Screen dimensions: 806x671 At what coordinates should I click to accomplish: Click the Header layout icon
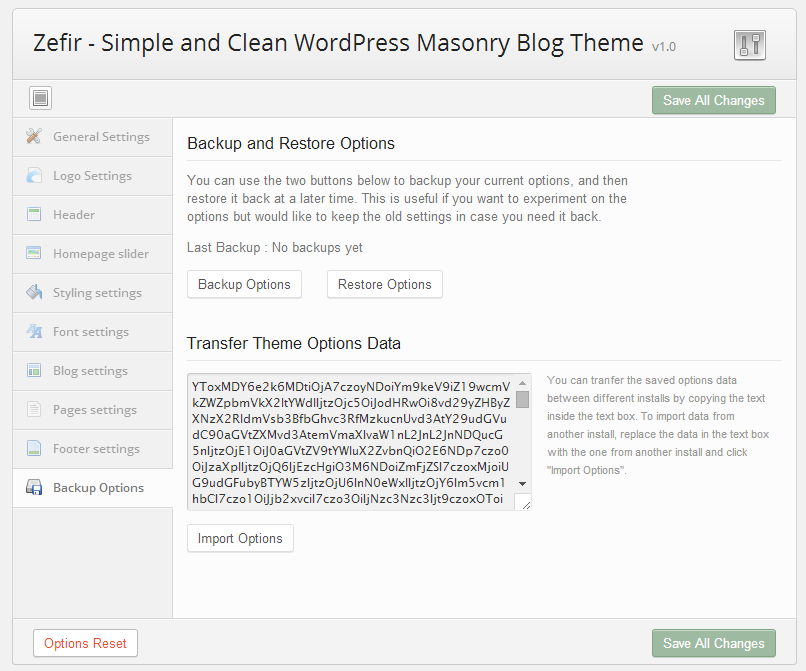tap(34, 215)
